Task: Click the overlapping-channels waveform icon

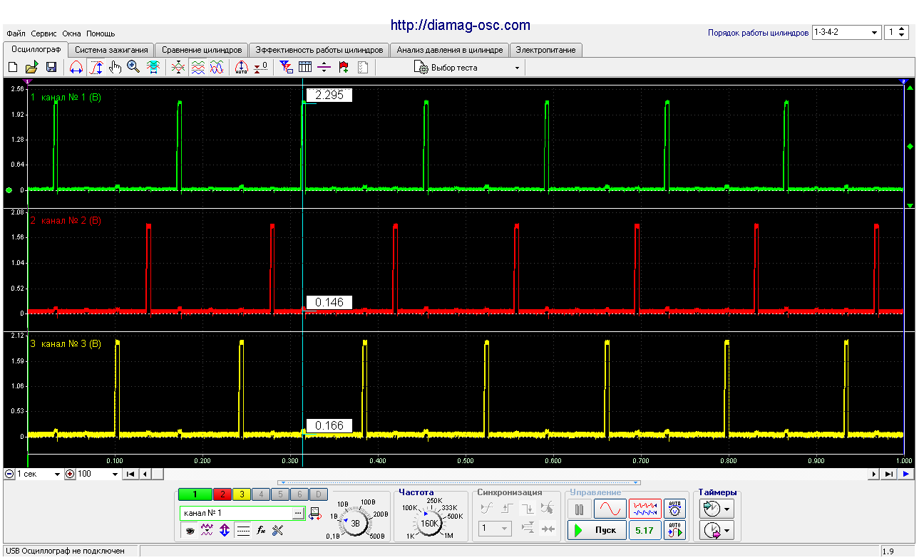Action: (178, 67)
